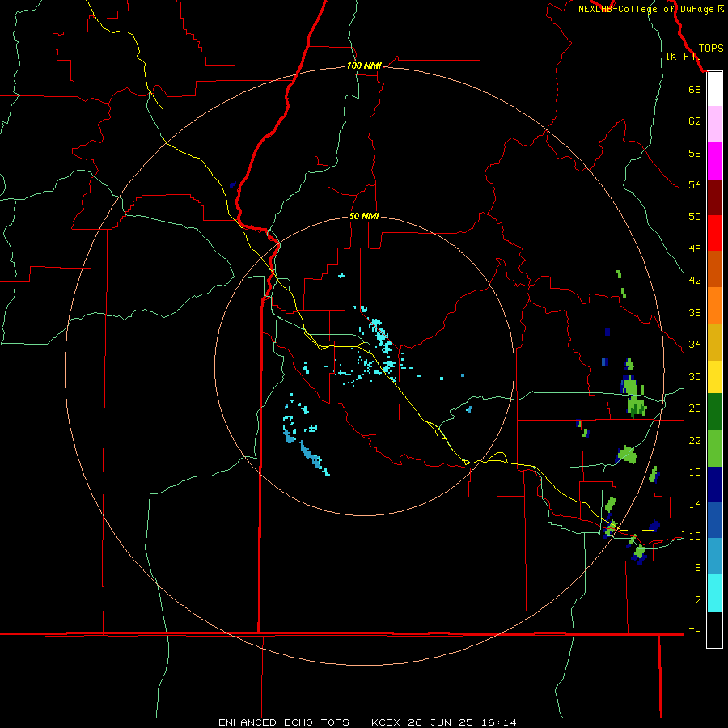Select the light green 22 kft legend swatch

tap(714, 448)
